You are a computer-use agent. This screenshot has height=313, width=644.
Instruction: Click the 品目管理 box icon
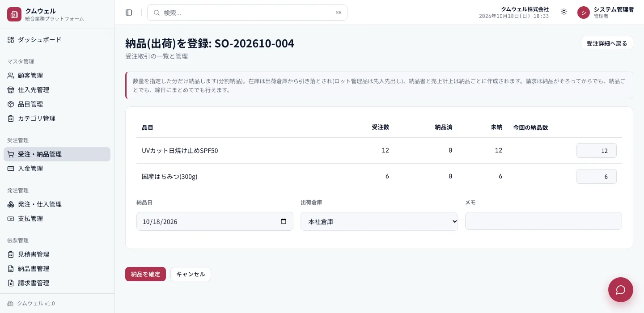pyautogui.click(x=11, y=104)
